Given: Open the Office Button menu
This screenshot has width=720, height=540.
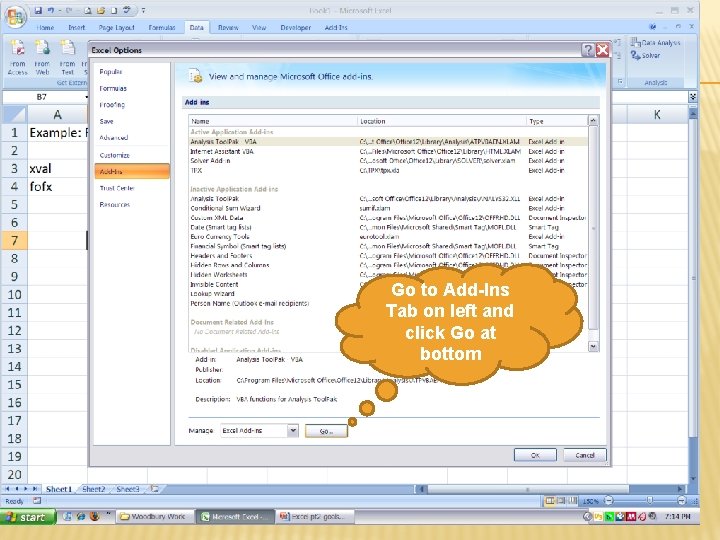Looking at the screenshot, I should (15, 17).
